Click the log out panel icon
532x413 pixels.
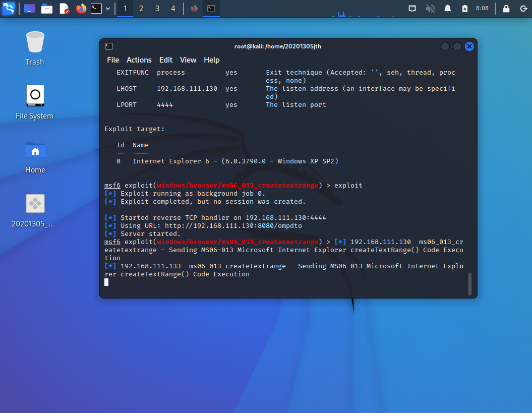[x=523, y=9]
